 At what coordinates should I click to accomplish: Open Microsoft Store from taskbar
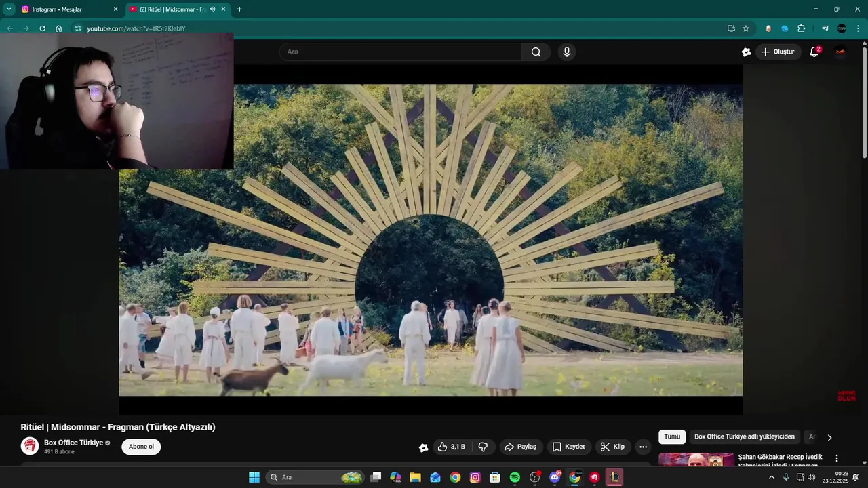(x=495, y=477)
